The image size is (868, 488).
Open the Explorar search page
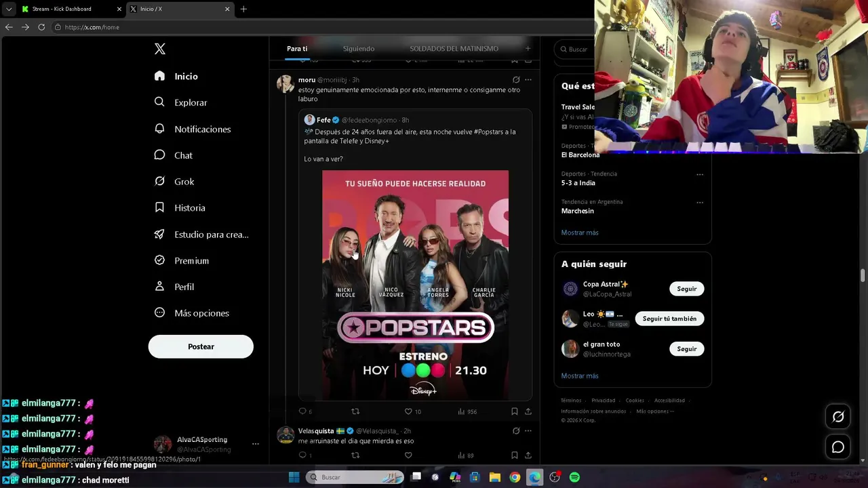tap(181, 102)
